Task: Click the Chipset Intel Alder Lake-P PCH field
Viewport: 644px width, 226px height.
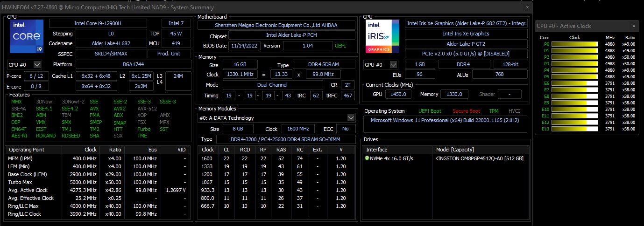Action: (x=292, y=35)
